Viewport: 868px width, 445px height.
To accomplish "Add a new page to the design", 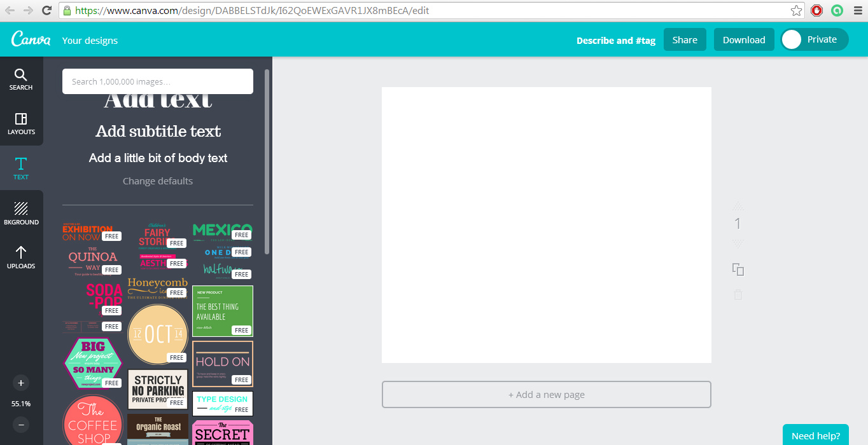I will pyautogui.click(x=546, y=395).
